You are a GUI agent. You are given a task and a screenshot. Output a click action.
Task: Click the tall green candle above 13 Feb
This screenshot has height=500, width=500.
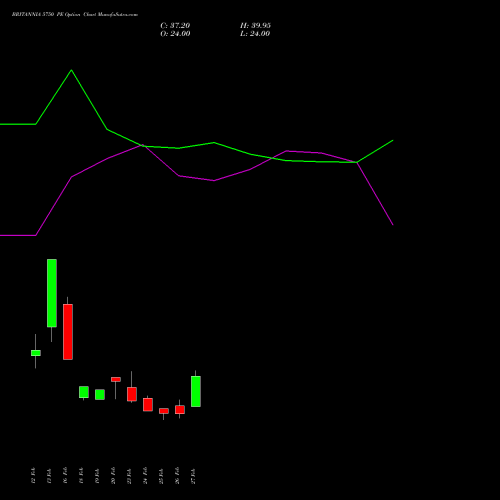tap(52, 293)
